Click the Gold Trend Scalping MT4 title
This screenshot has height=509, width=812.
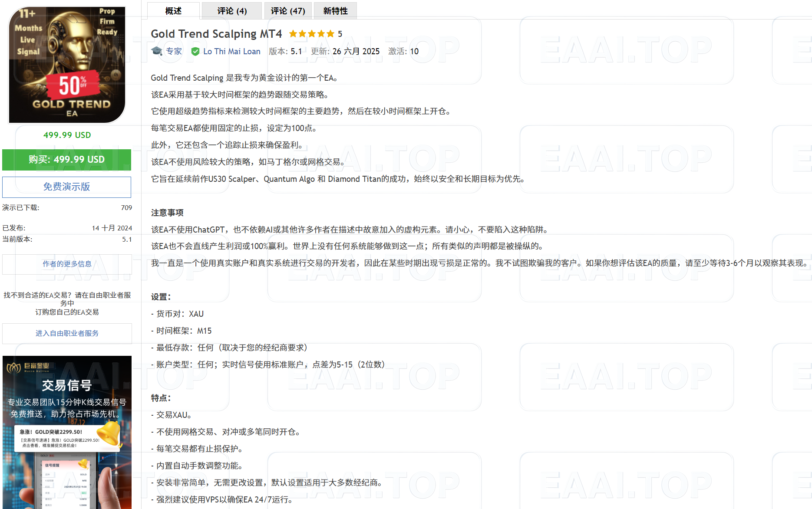[216, 34]
